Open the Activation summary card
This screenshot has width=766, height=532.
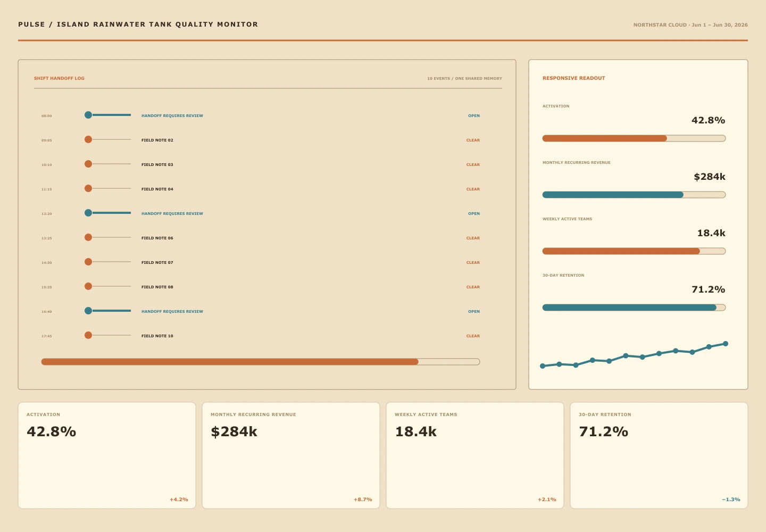(107, 455)
